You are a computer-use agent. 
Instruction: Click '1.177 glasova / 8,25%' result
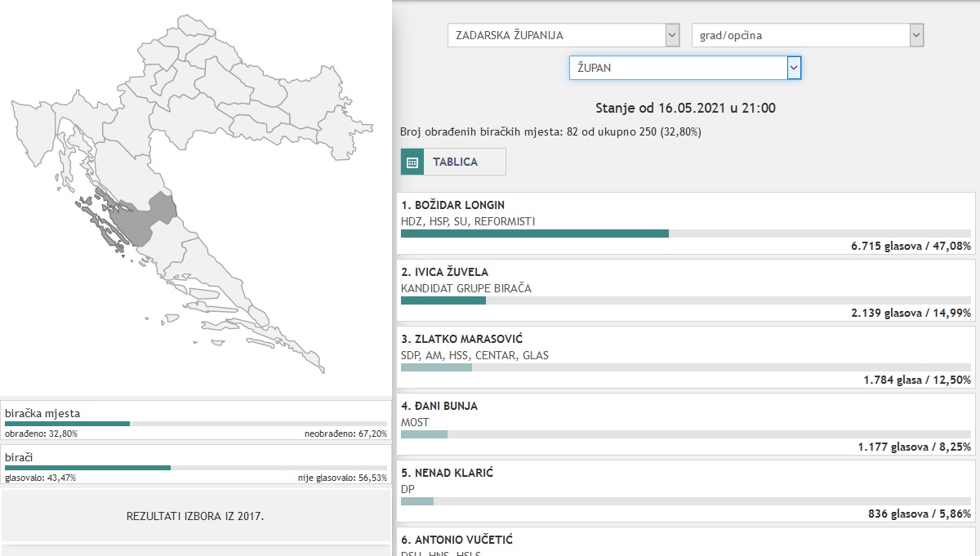coord(914,447)
